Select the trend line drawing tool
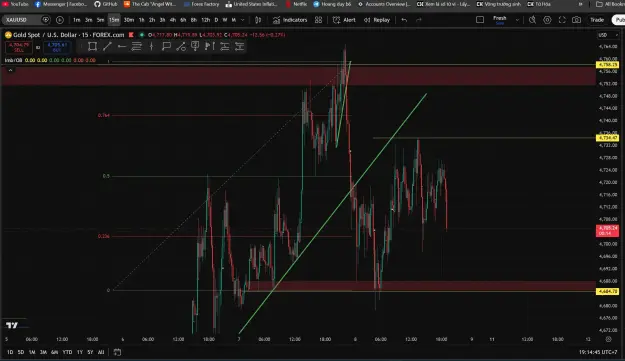 [107, 47]
